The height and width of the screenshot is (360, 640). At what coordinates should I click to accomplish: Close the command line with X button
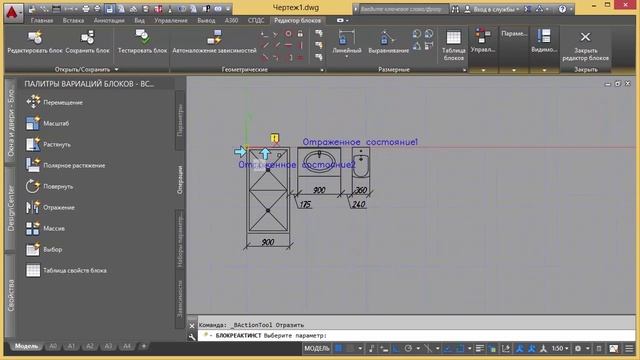click(192, 326)
